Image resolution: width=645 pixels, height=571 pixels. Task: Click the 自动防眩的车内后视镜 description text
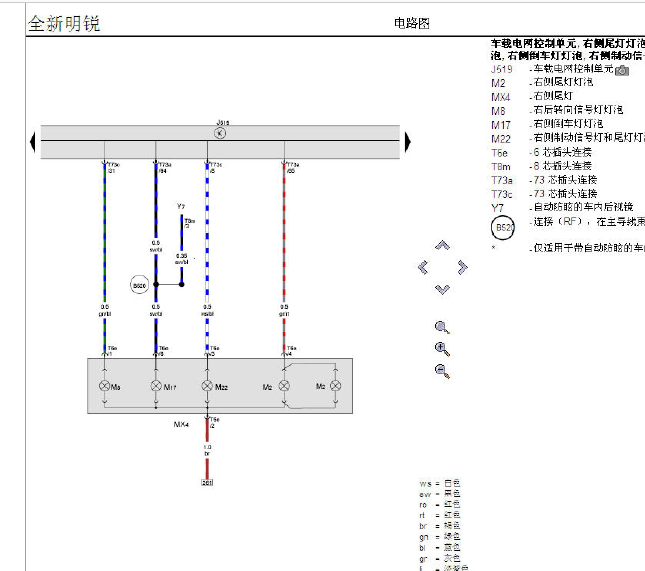(x=583, y=207)
